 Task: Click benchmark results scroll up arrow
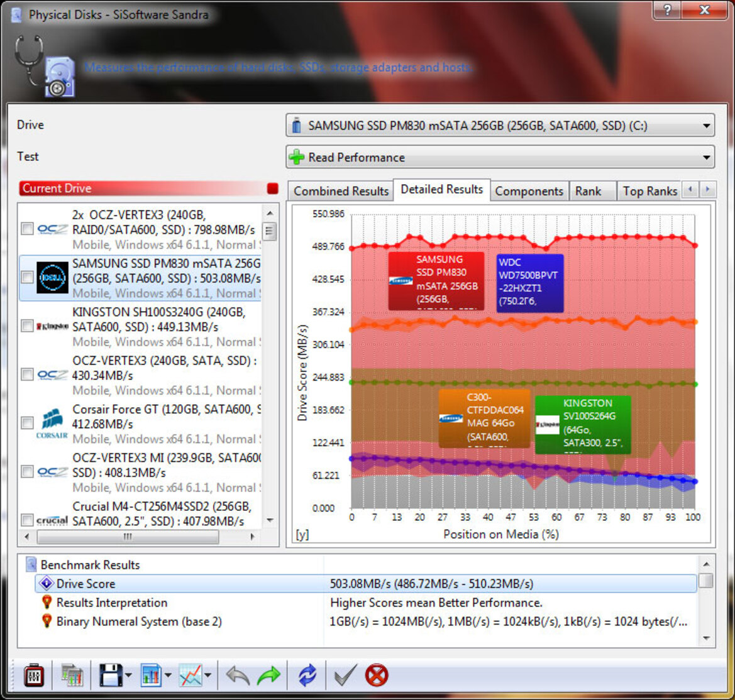706,564
